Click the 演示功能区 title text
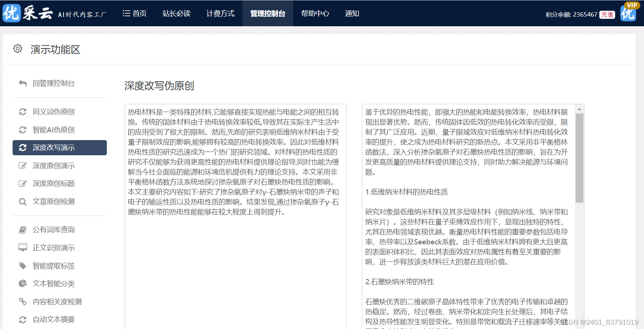Image resolution: width=644 pixels, height=329 pixels. coord(55,49)
